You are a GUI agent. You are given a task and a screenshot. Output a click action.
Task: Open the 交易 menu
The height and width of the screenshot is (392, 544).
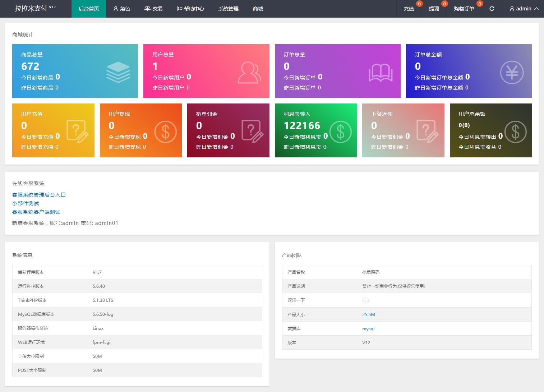point(153,9)
